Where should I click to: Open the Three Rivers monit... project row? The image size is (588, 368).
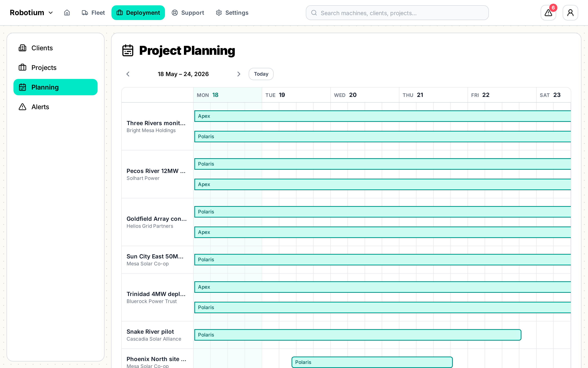157,126
